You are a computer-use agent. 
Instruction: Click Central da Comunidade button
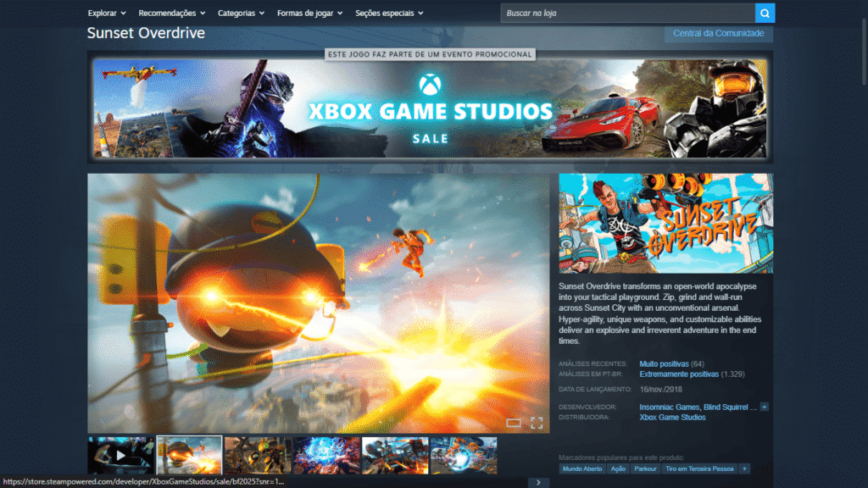click(718, 33)
